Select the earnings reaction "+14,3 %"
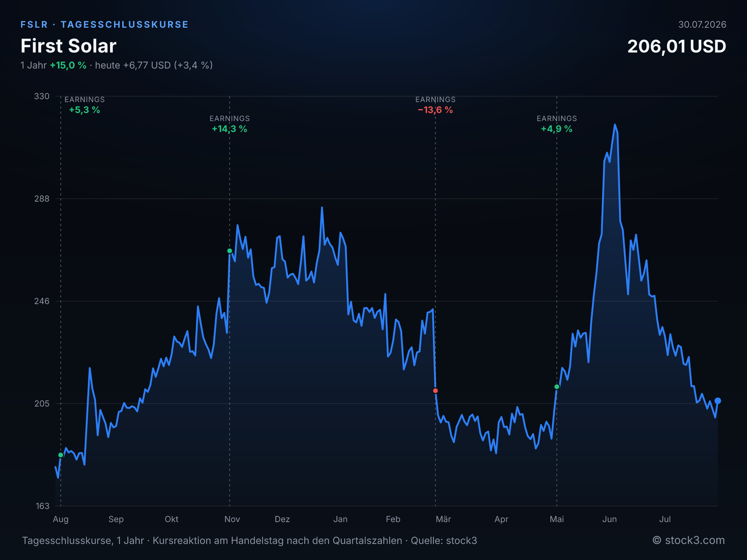This screenshot has width=747, height=560. coord(230,129)
